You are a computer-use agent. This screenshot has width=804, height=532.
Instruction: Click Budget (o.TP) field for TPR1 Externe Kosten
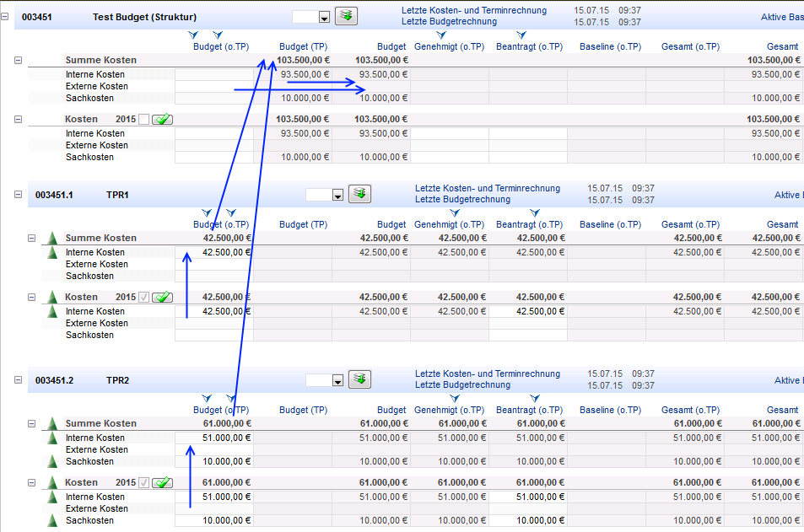214,264
